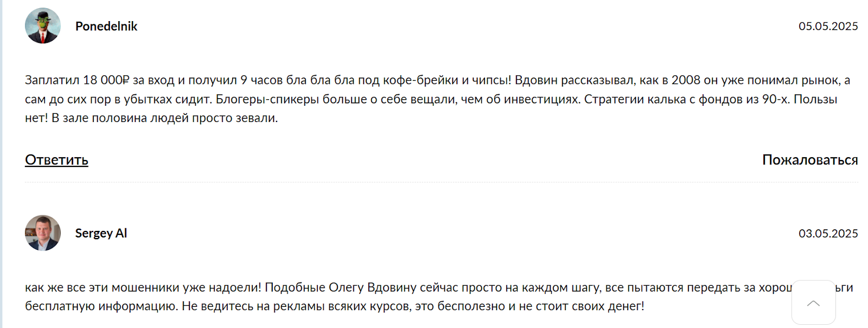
Task: Open Sergey AI's profile photo
Action: click(42, 233)
